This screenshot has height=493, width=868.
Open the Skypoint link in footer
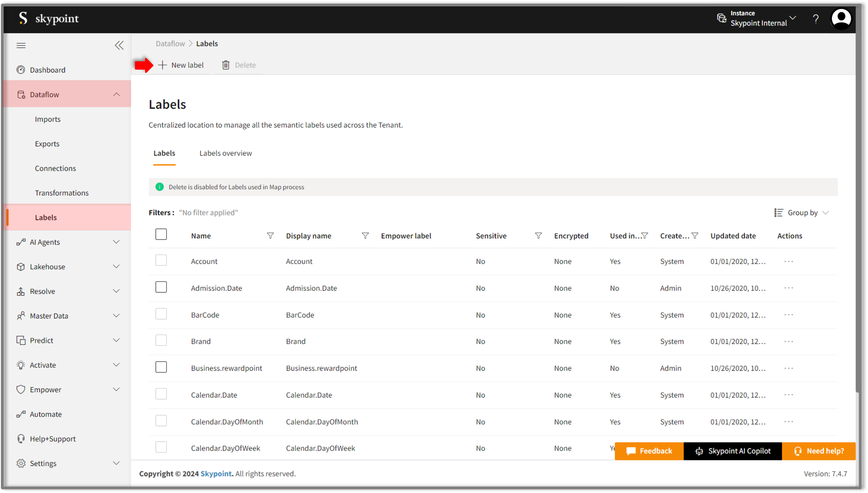(x=216, y=474)
